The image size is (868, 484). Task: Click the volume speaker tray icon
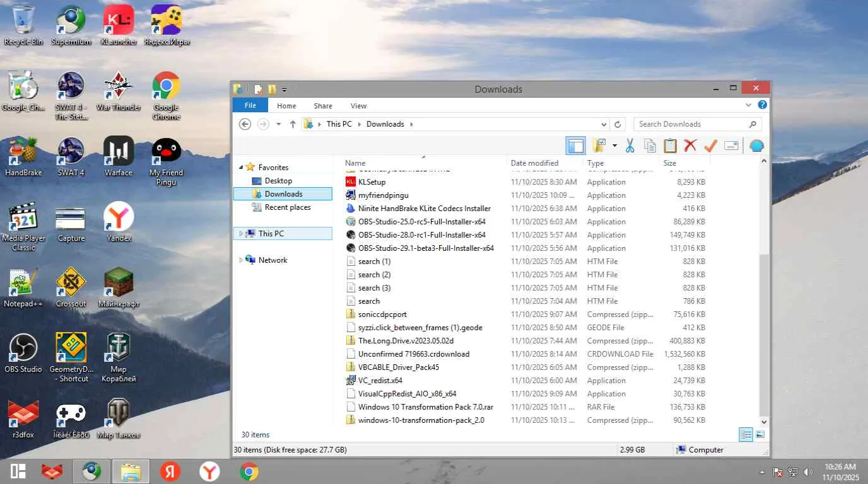(x=807, y=472)
